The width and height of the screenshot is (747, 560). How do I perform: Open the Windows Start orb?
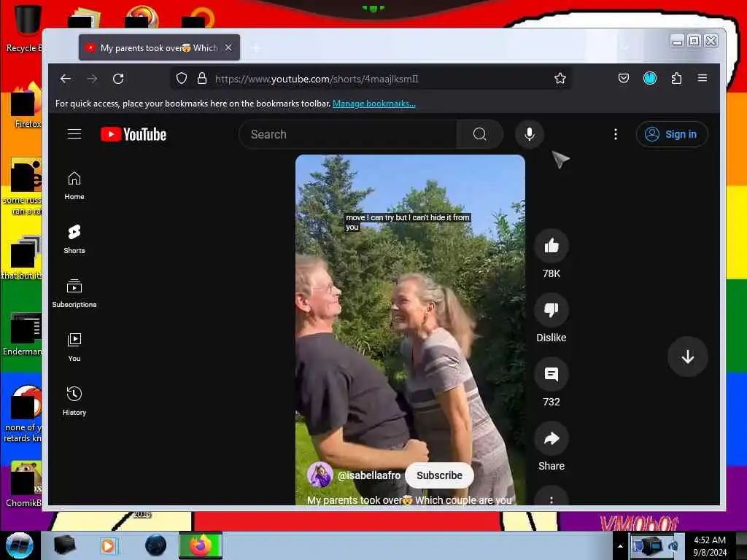tap(20, 545)
